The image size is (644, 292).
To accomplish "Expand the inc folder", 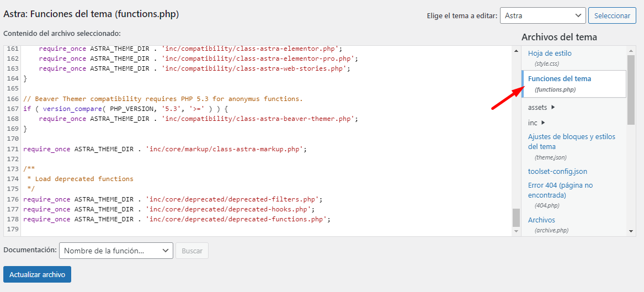I will (536, 123).
